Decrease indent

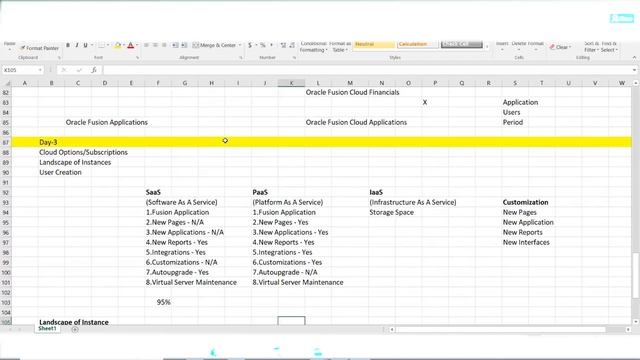tap(175, 45)
